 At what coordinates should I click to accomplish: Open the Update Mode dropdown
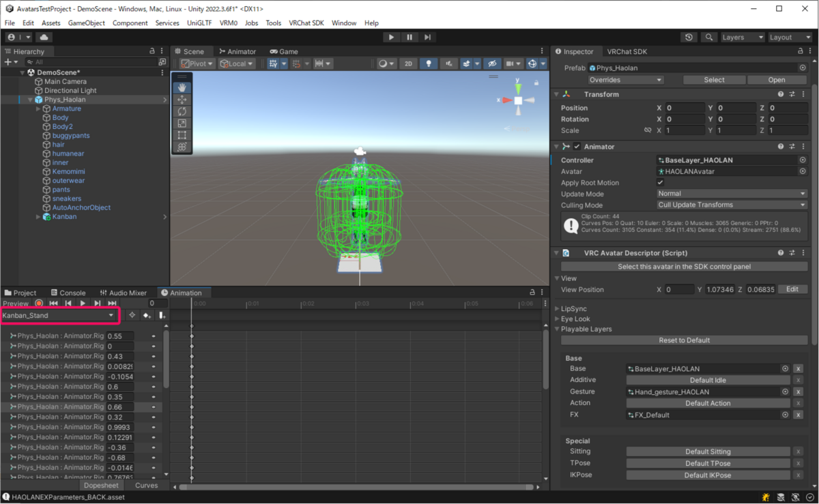coord(732,194)
